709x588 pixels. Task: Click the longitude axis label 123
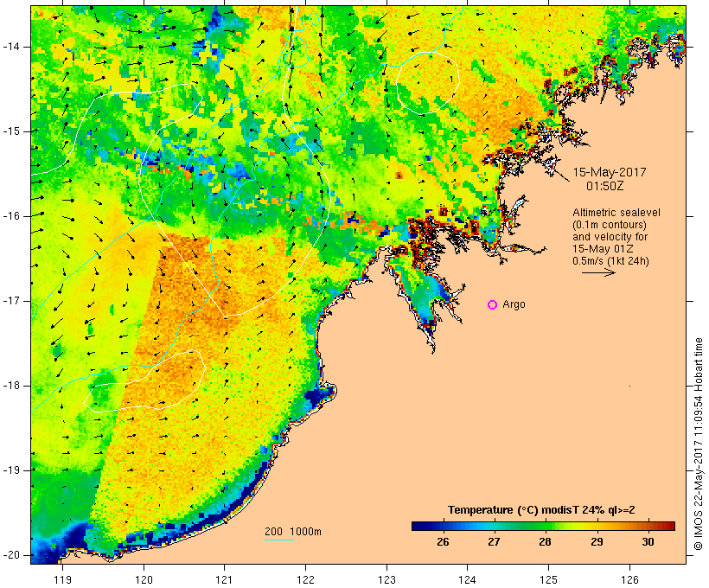(386, 580)
